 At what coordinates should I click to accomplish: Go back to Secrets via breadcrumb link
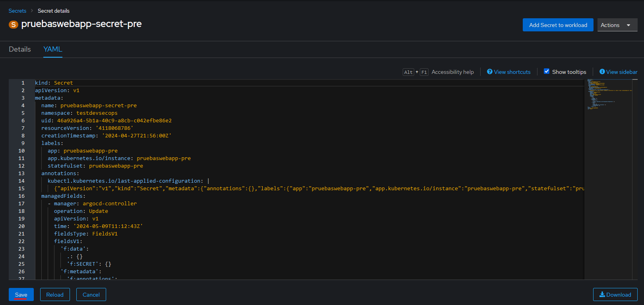17,11
